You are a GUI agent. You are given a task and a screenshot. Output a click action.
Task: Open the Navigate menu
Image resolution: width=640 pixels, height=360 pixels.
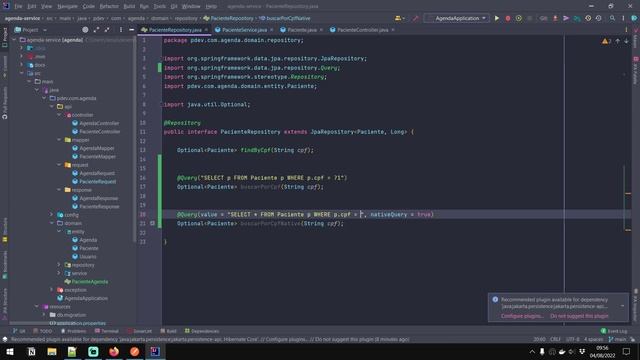[67, 7]
